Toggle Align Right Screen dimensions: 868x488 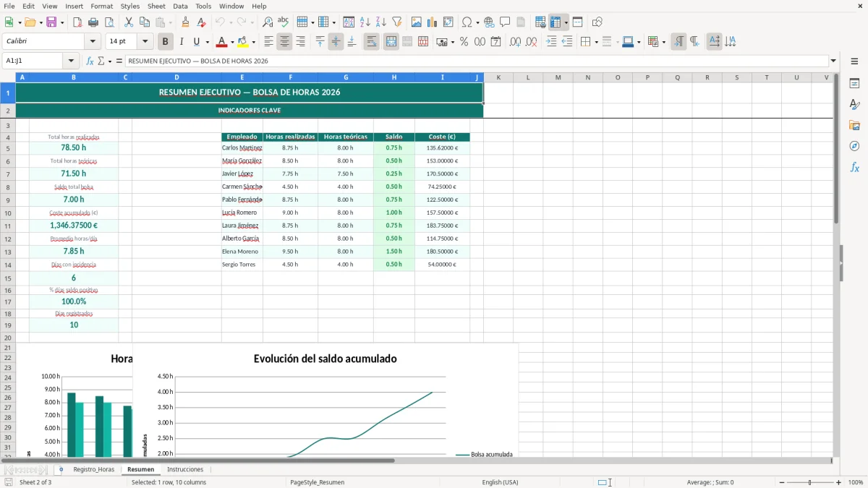click(300, 42)
